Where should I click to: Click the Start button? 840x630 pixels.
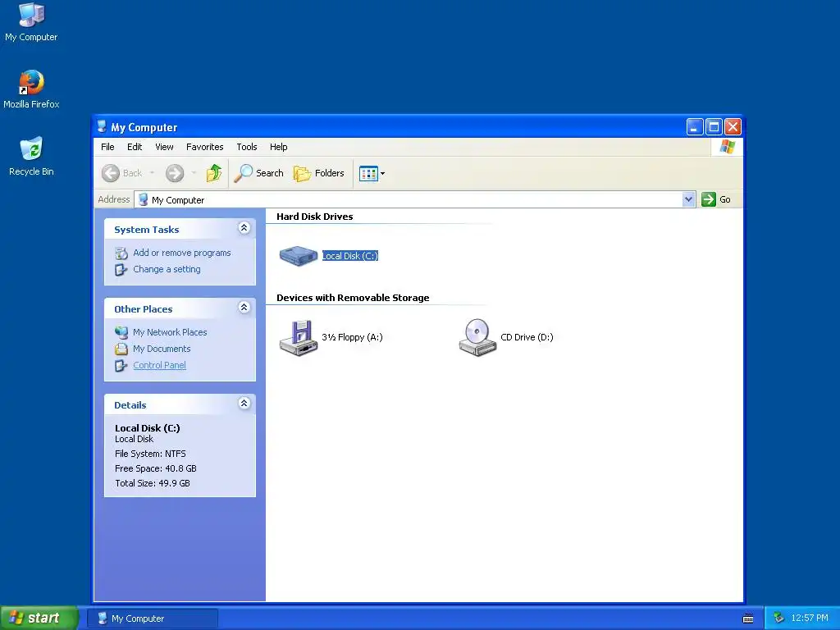39,618
